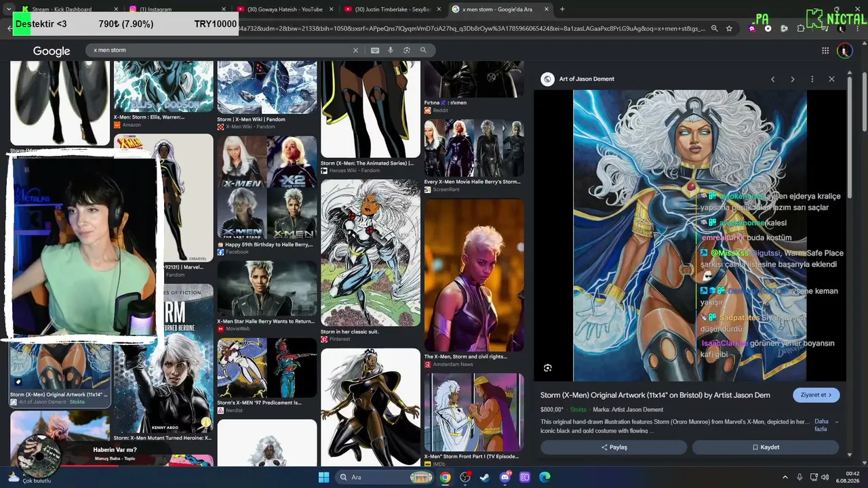Viewport: 868px width, 488px height.
Task: Click the $800,00 price text
Action: click(x=552, y=410)
